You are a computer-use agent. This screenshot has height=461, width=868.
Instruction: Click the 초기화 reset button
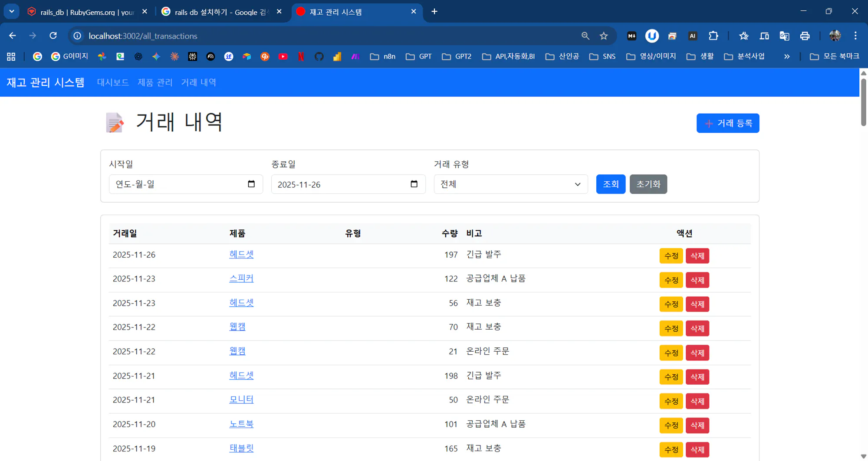tap(648, 184)
